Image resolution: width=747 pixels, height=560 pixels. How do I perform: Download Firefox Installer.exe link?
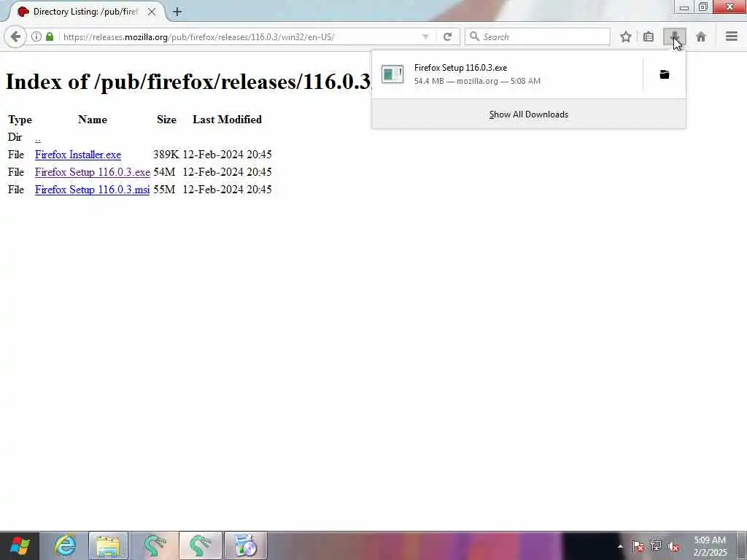coord(77,155)
